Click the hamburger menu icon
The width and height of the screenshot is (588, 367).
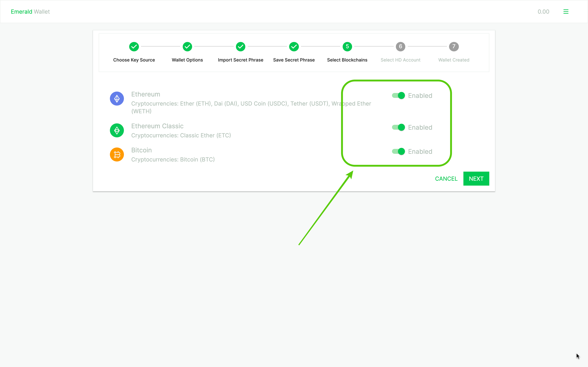(x=566, y=11)
